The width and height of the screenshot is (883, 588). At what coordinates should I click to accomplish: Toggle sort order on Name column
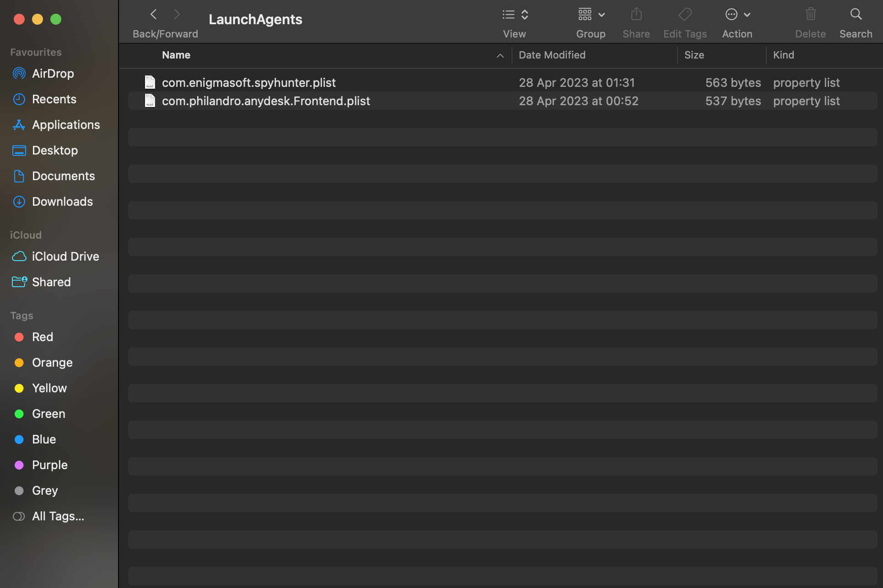[176, 55]
